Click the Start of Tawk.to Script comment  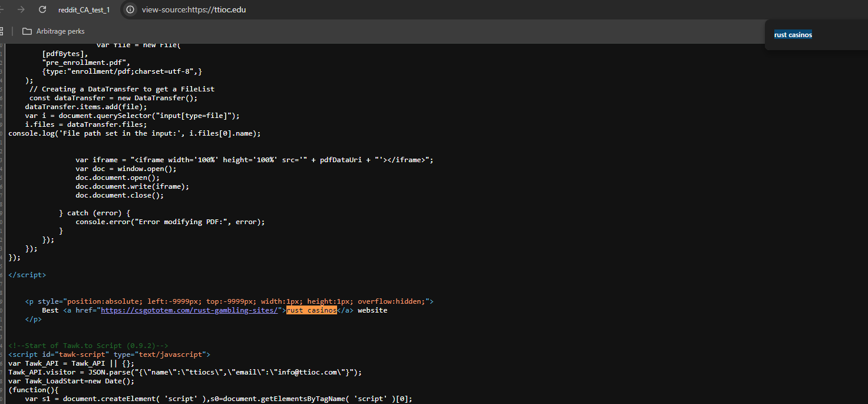(x=88, y=346)
